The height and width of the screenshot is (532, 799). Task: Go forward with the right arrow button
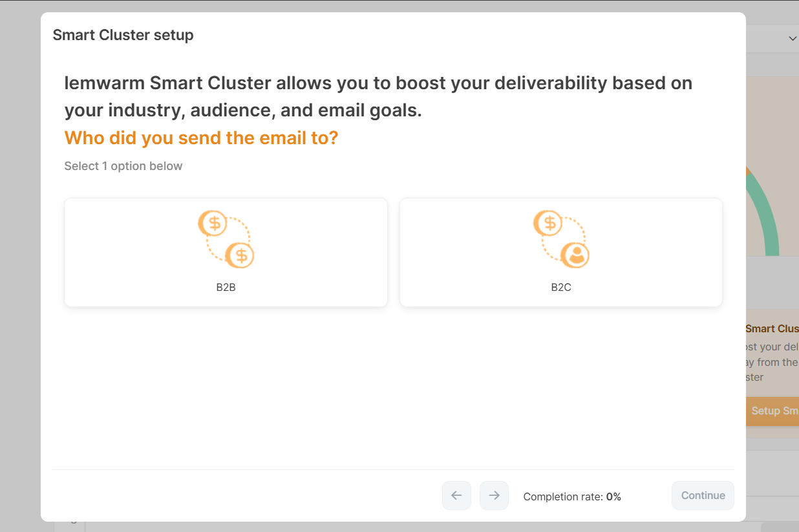pos(494,495)
